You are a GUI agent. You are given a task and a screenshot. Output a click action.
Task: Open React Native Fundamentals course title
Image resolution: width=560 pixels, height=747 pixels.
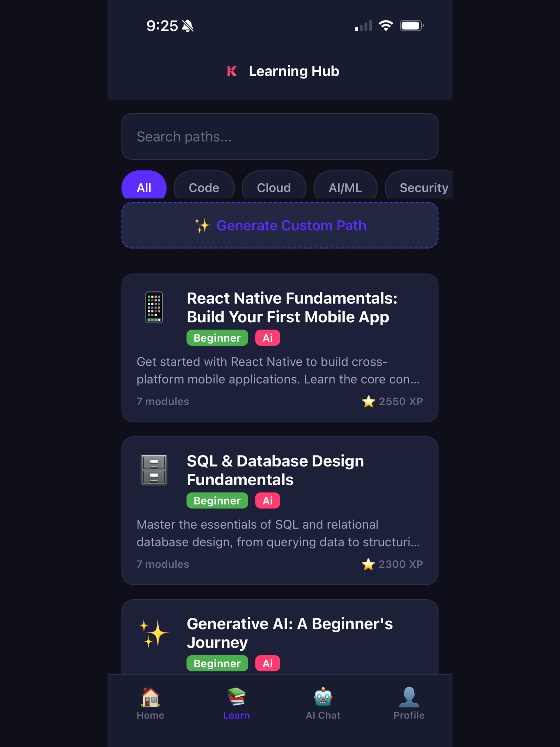click(x=292, y=307)
